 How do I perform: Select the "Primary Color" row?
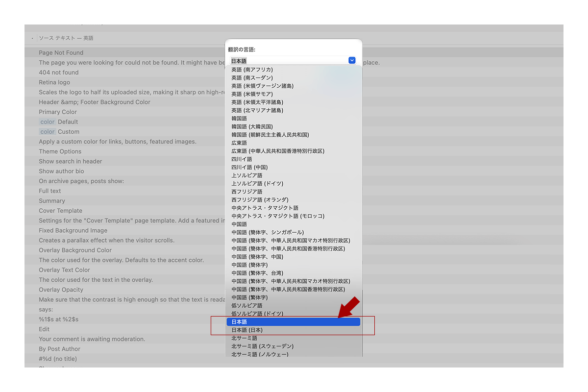(58, 112)
